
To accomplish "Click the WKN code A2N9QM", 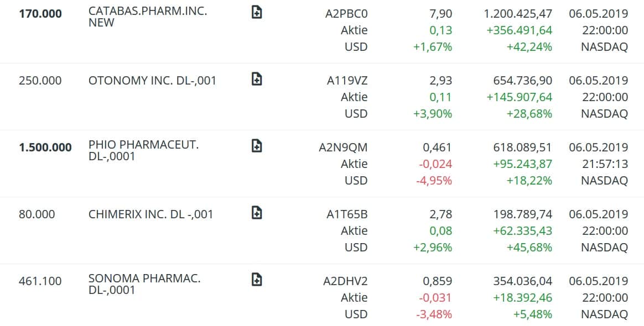I will 343,148.
